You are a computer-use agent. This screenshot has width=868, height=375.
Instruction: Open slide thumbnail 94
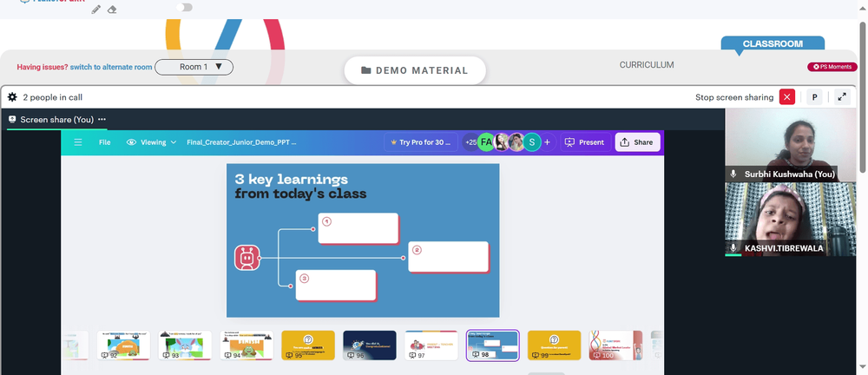pyautogui.click(x=247, y=345)
